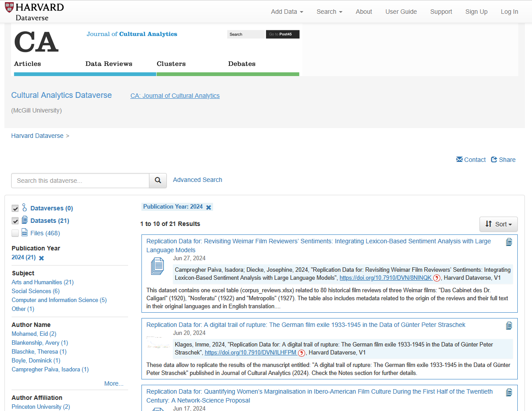Click Datasets (21) label link

[50, 221]
